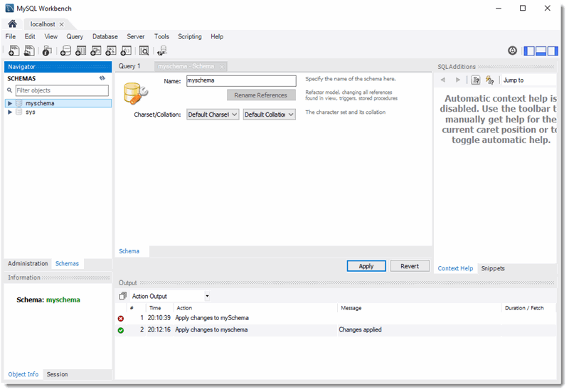Select the Schema tab below the editor
This screenshot has width=569, height=392.
click(129, 251)
